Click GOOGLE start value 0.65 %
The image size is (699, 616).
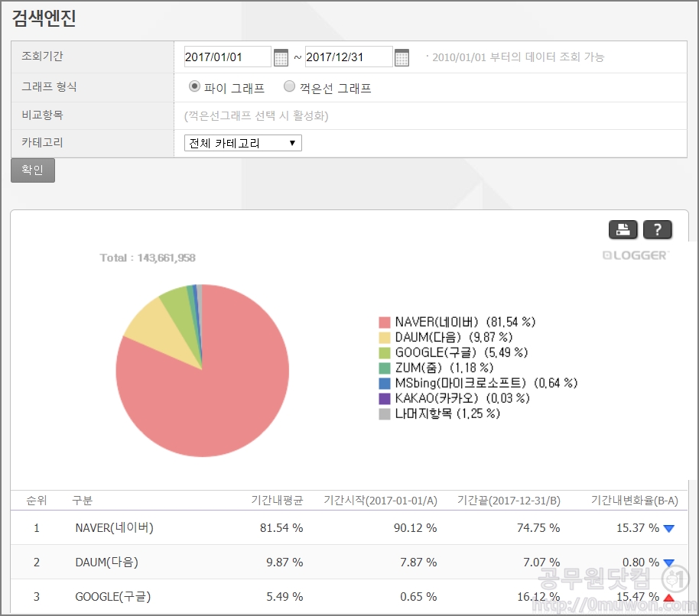pyautogui.click(x=418, y=597)
